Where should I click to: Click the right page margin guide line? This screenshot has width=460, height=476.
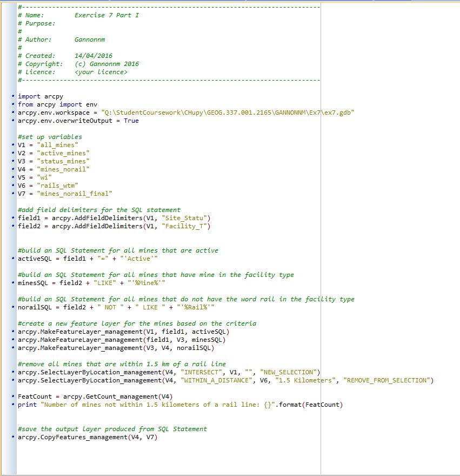click(321, 243)
